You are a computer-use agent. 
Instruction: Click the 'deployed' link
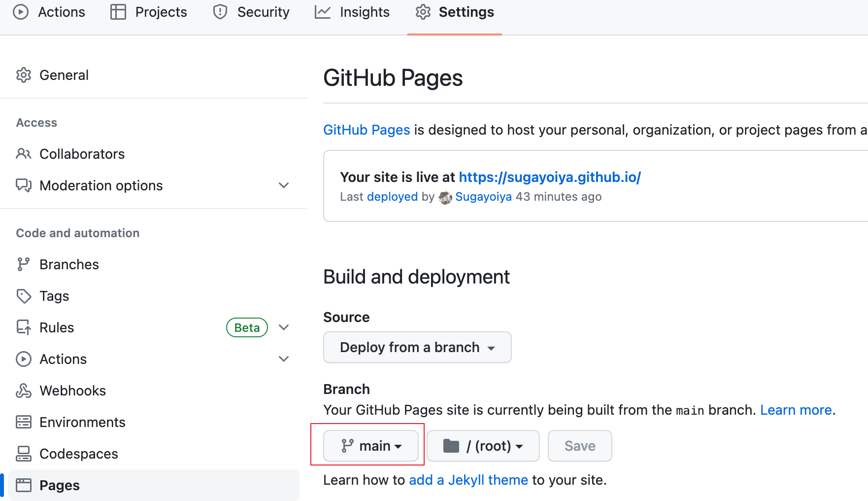point(392,197)
